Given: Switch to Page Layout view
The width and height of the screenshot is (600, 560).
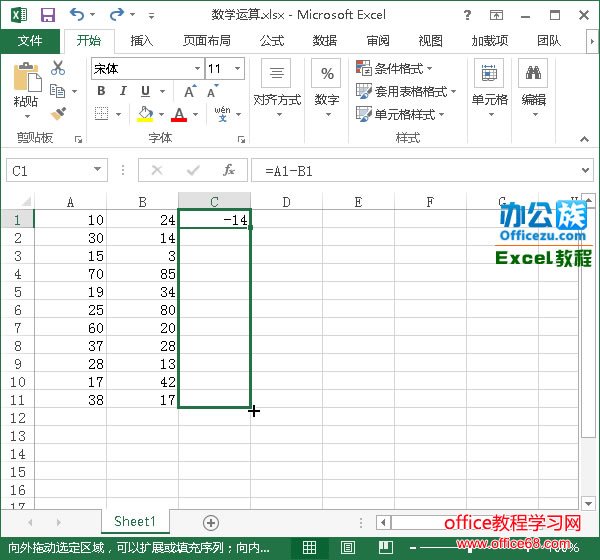Looking at the screenshot, I should point(347,547).
